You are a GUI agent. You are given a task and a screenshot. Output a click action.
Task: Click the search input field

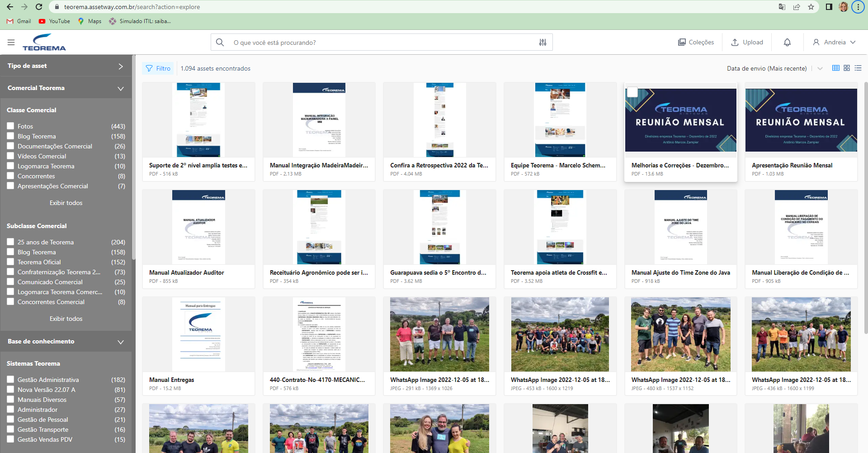tap(382, 42)
